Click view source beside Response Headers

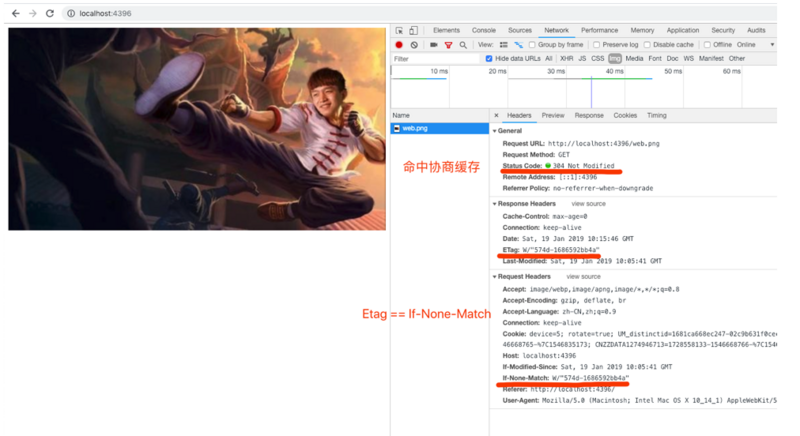click(x=588, y=204)
